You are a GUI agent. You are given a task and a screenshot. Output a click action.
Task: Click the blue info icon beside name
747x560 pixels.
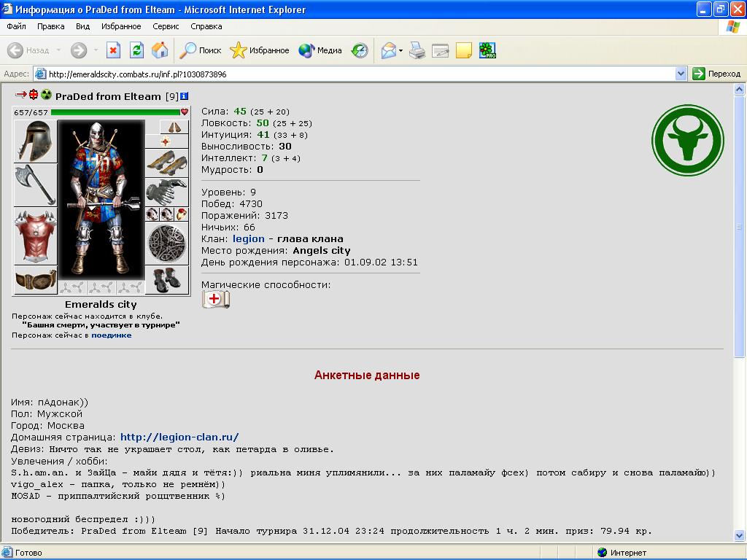(x=184, y=96)
